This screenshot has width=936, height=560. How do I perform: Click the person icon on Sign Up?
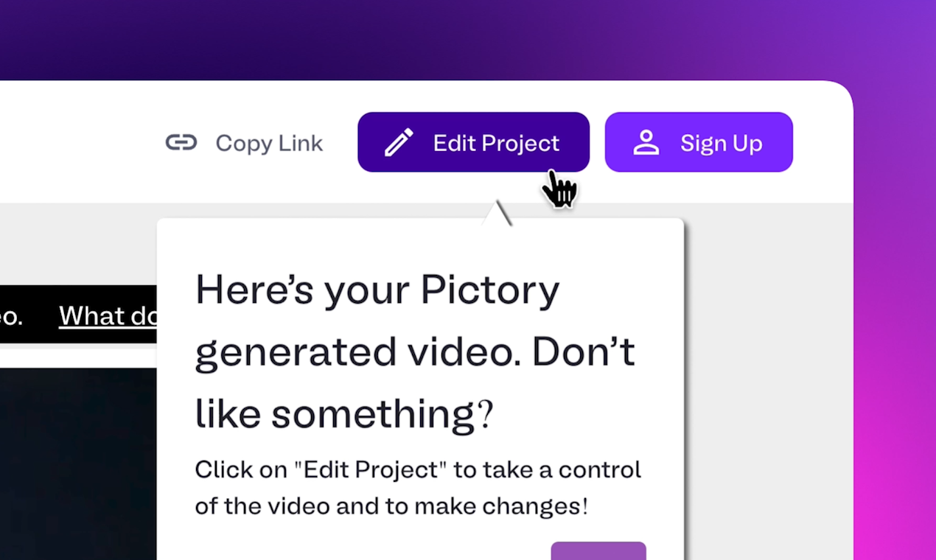(x=646, y=142)
